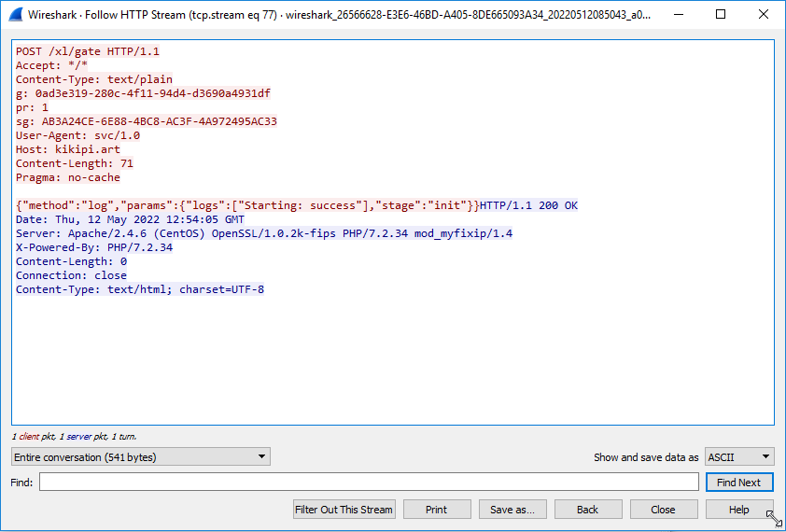Click the 'X-Powered-By: PHP/7.2.34' line

pos(94,247)
